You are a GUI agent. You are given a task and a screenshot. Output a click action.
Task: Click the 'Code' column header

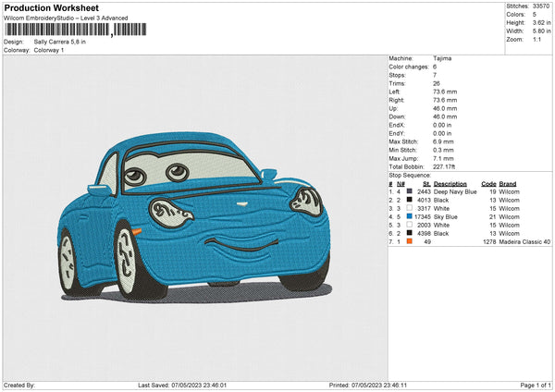click(488, 184)
